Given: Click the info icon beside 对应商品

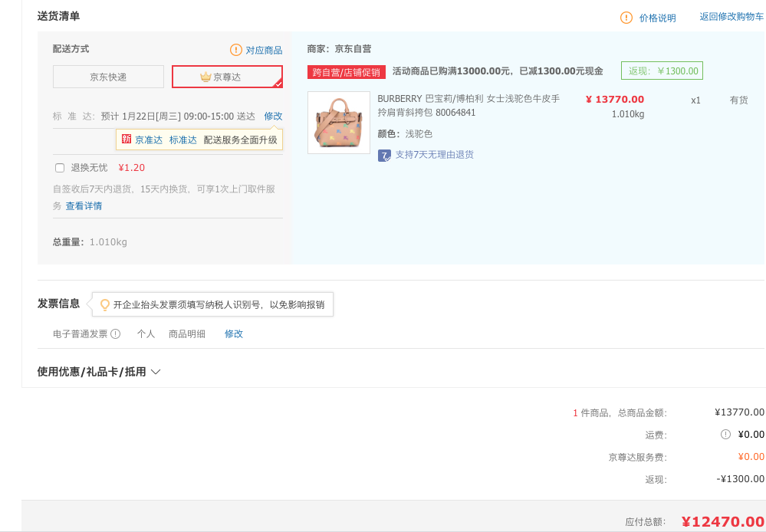Looking at the screenshot, I should (x=235, y=50).
